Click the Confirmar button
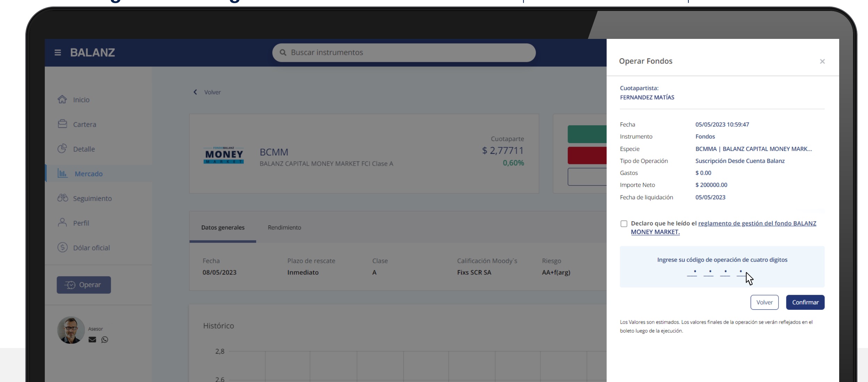Image resolution: width=868 pixels, height=382 pixels. pyautogui.click(x=805, y=302)
